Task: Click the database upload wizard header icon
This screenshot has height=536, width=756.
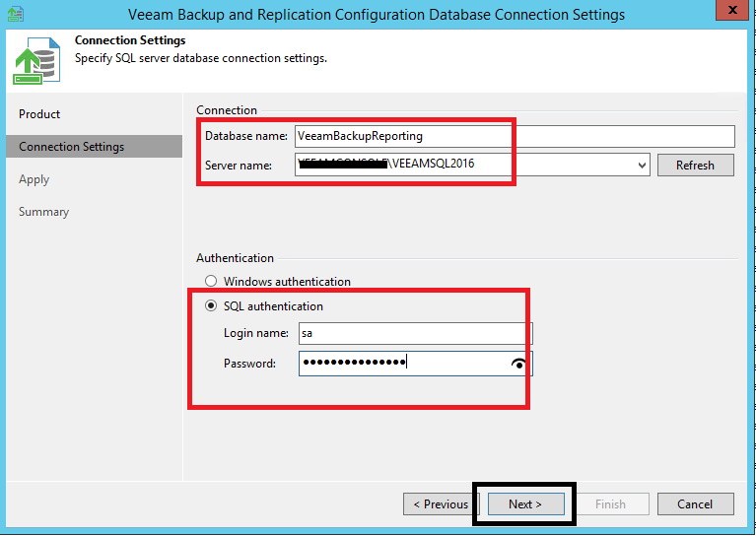Action: tap(36, 61)
